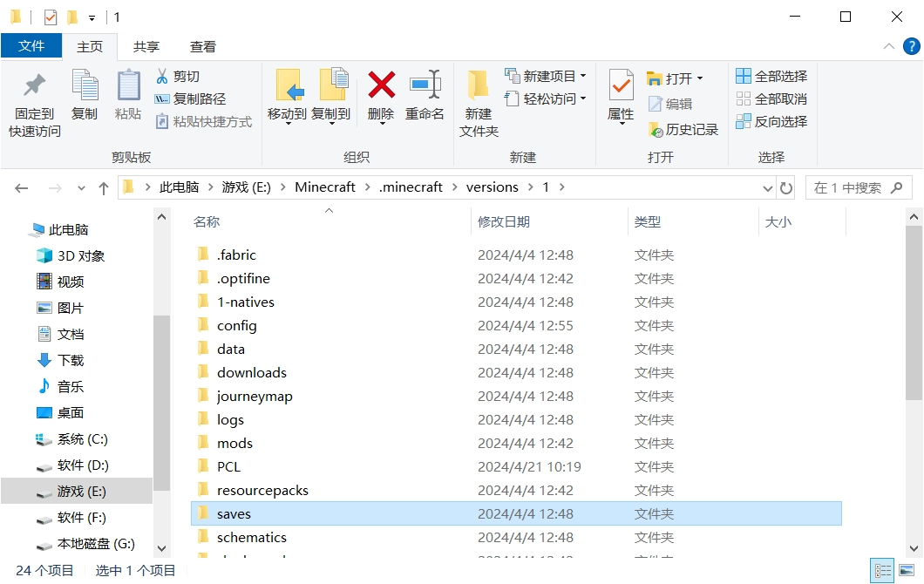Click Copy Path (复制路径)

click(x=190, y=99)
